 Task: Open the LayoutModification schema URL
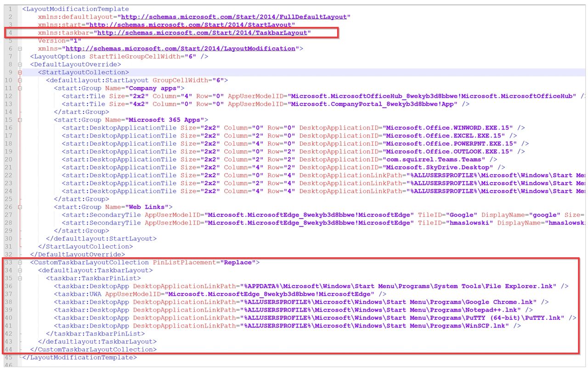(181, 48)
